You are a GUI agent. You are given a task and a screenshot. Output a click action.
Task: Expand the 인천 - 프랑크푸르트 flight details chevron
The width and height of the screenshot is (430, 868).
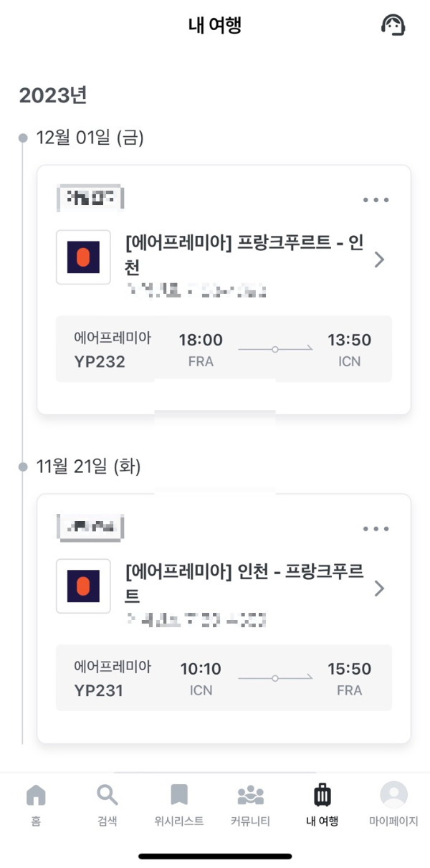381,588
